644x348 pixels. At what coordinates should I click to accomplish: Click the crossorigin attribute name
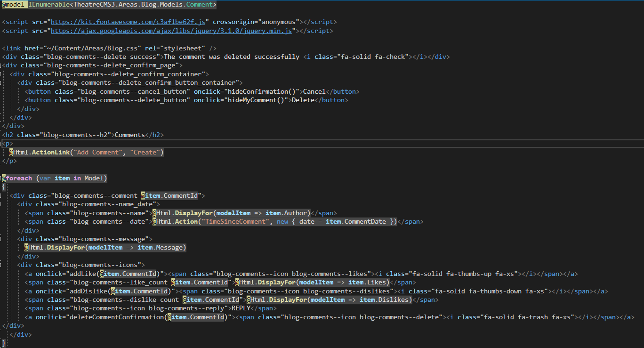point(233,22)
